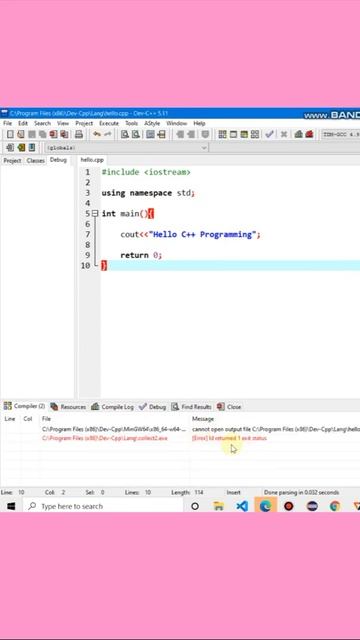
Task: Click the Unindent toolbar icon
Action: point(191,134)
